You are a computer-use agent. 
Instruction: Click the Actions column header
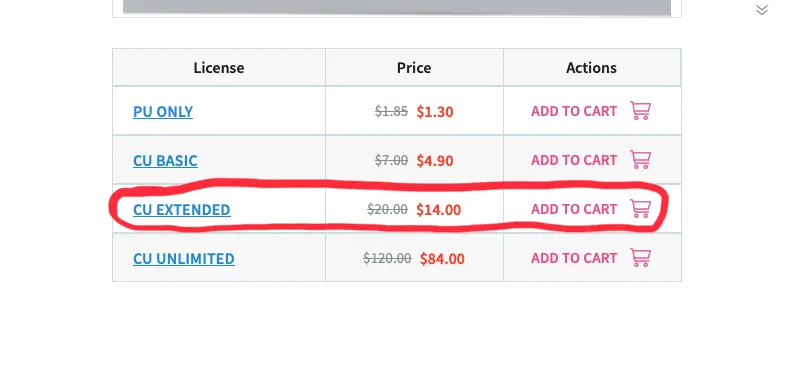tap(592, 68)
